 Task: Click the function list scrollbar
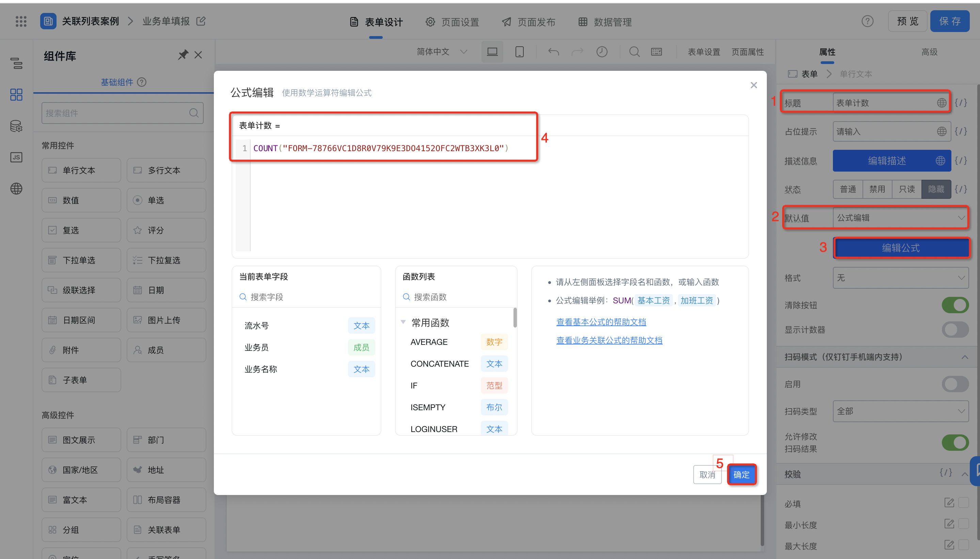tap(515, 318)
